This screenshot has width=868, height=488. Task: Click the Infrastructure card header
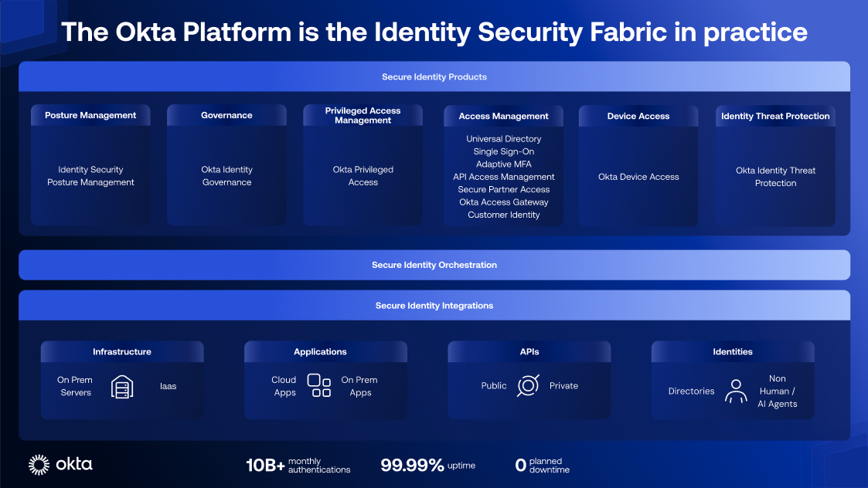click(x=122, y=351)
